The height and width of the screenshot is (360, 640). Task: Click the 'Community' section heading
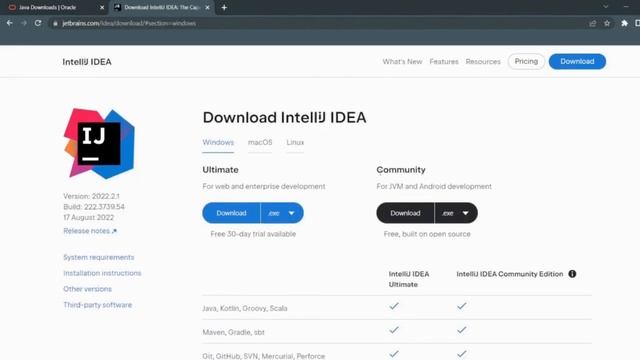[x=401, y=170]
